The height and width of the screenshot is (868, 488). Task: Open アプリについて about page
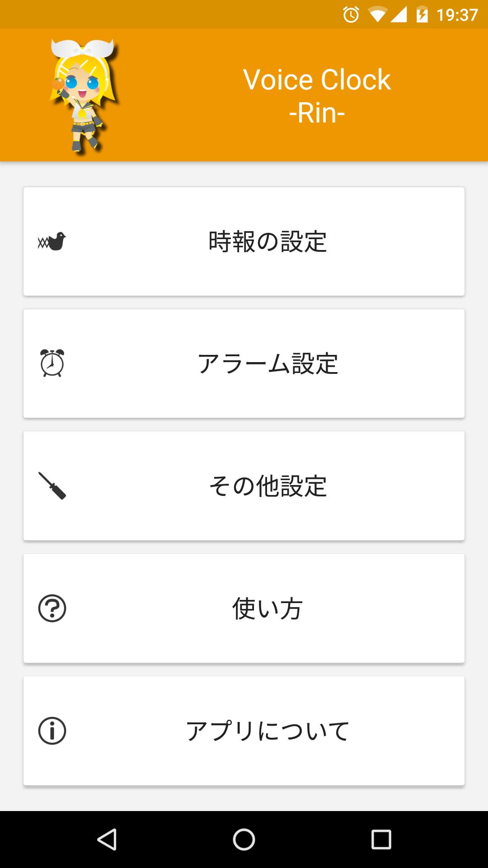[x=267, y=731]
